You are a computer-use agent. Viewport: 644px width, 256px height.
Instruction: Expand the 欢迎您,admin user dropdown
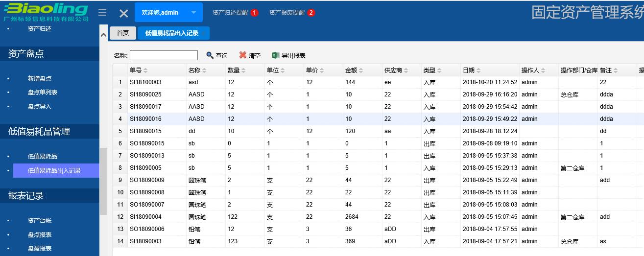click(193, 13)
